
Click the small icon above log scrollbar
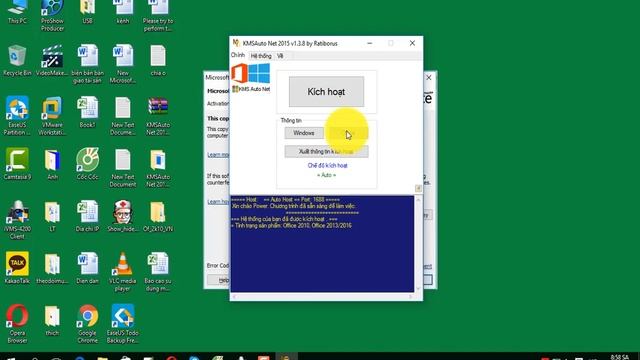418,188
